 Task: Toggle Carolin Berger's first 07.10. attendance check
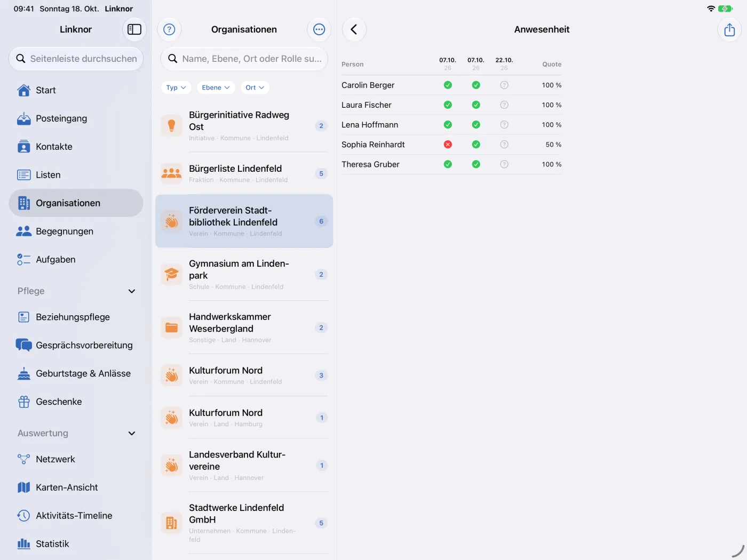pos(448,85)
